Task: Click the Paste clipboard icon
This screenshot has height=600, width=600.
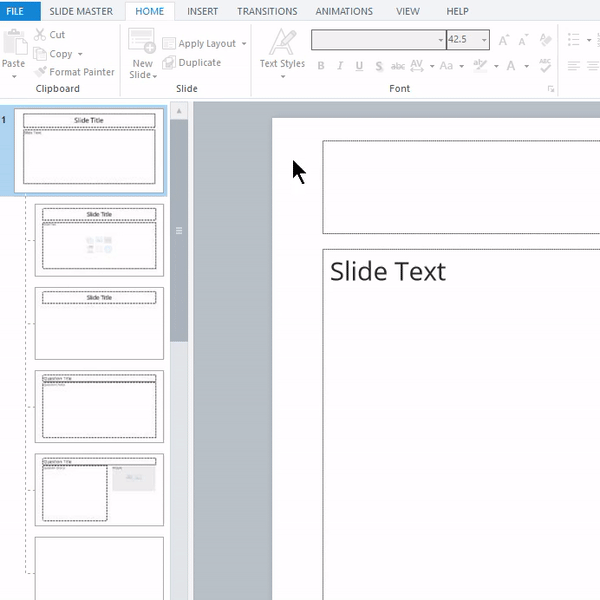Action: click(15, 42)
